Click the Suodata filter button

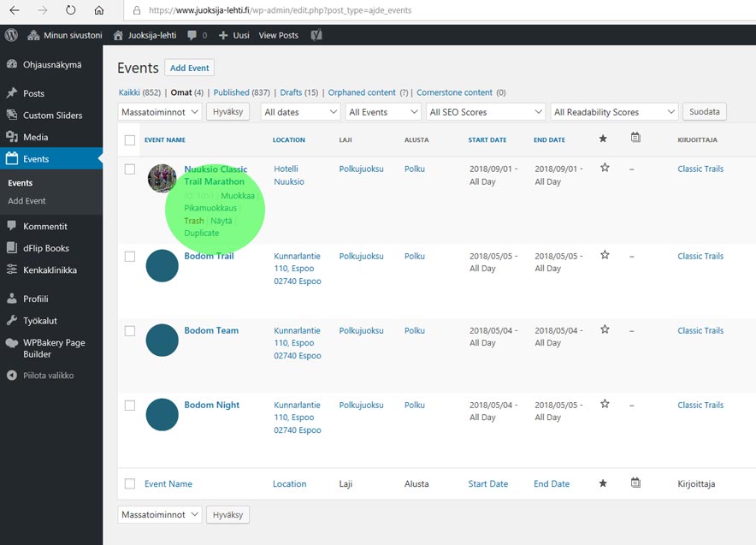[705, 111]
